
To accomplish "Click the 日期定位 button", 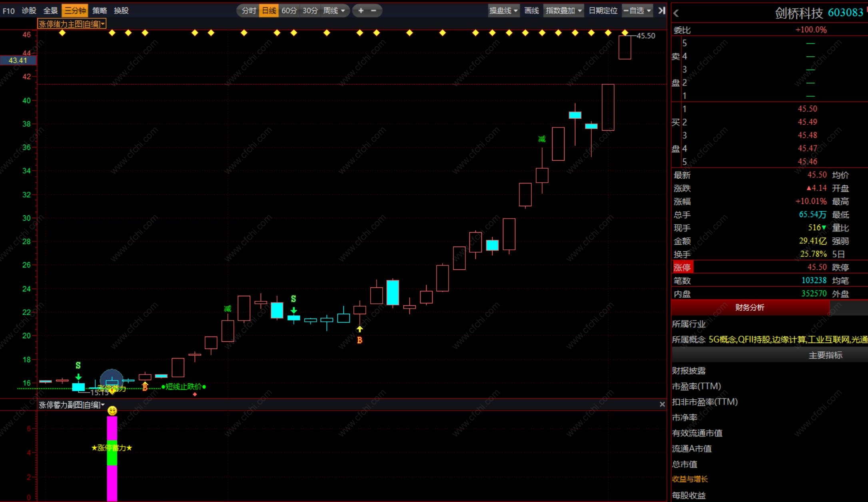I will coord(603,11).
